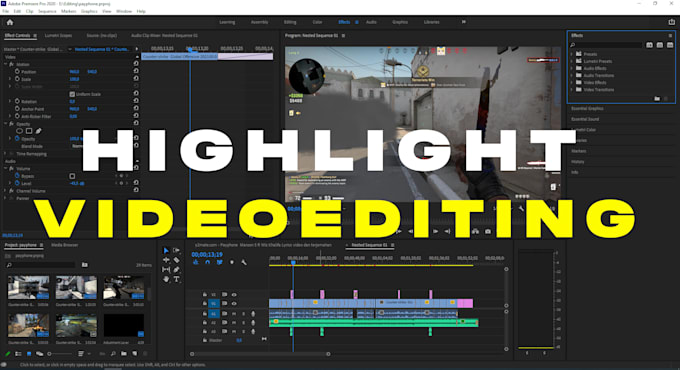Create new bin in Project panel
The image size is (680, 370).
124,354
